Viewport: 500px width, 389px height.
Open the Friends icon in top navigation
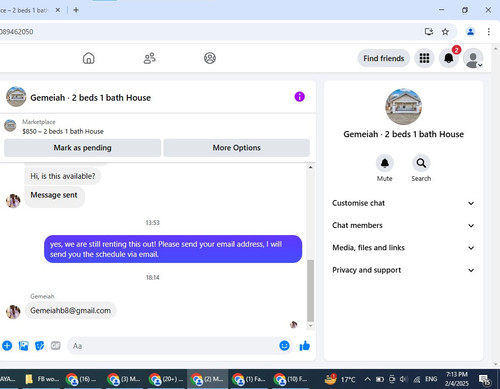[149, 58]
